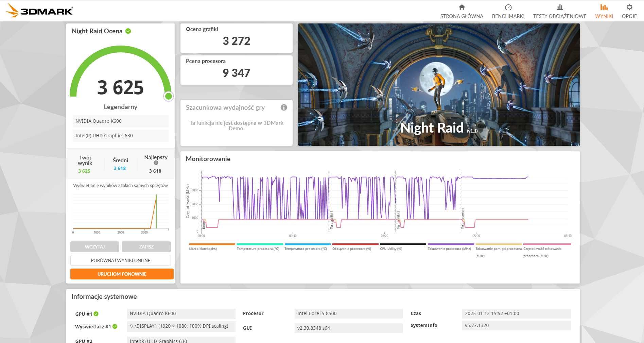
Task: Open the Testy Obciążeniowe chart icon
Action: 560,7
